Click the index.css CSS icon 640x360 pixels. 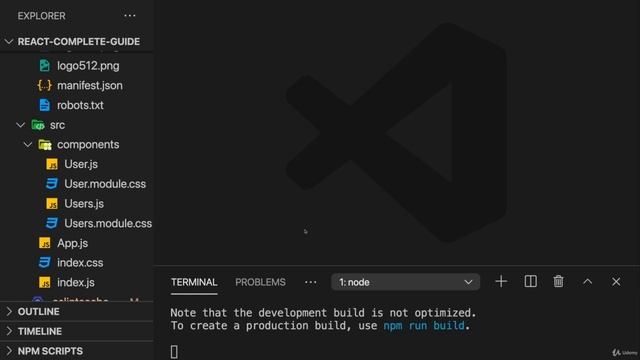coord(45,262)
